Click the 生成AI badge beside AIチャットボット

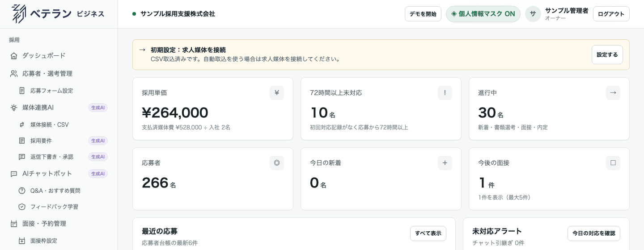[98, 174]
